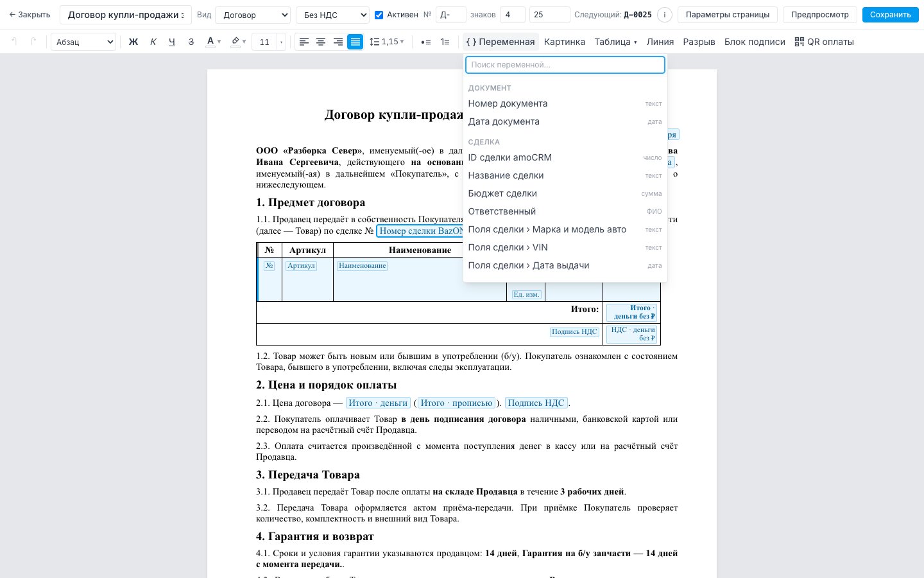
Task: Select variable Дата документа
Action: pyautogui.click(x=565, y=121)
